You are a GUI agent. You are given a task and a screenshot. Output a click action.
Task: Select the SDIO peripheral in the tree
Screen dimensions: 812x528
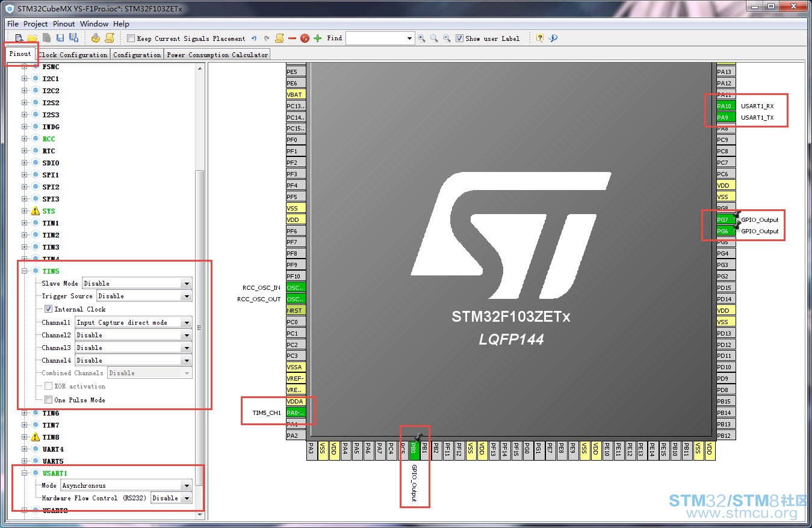[51, 163]
